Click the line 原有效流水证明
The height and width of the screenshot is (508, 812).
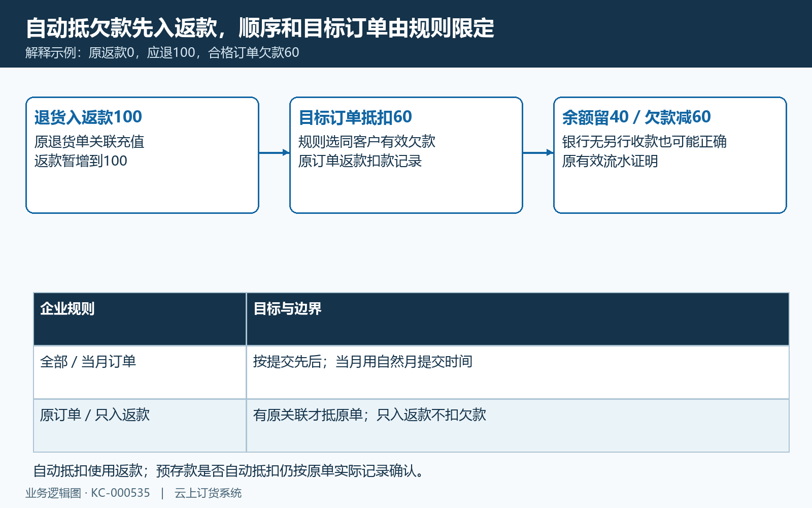pos(610,161)
